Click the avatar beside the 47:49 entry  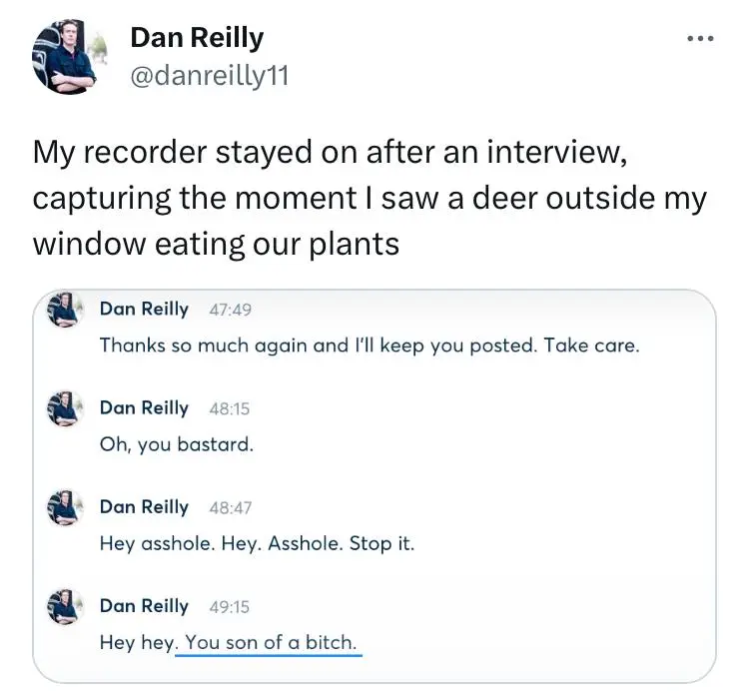point(65,310)
